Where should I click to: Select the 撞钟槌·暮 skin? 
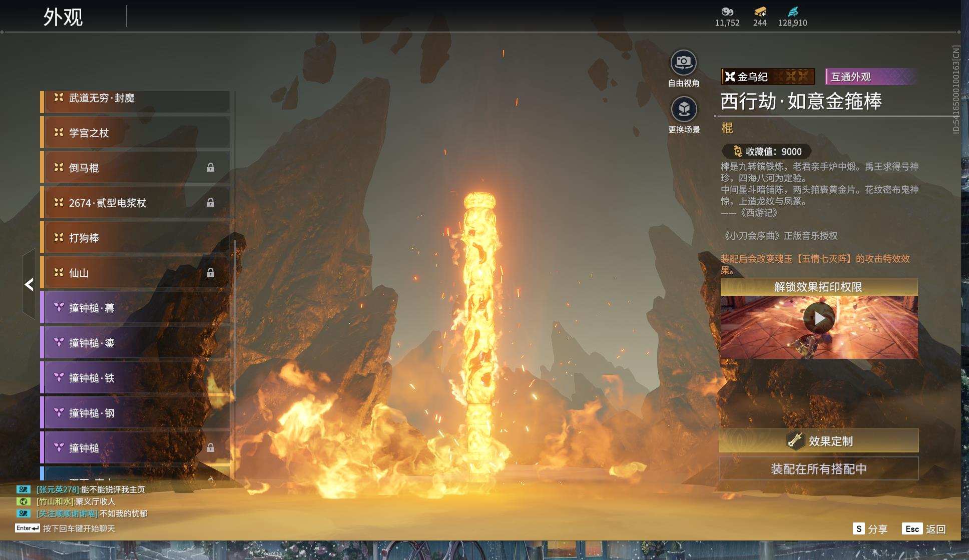pyautogui.click(x=135, y=308)
